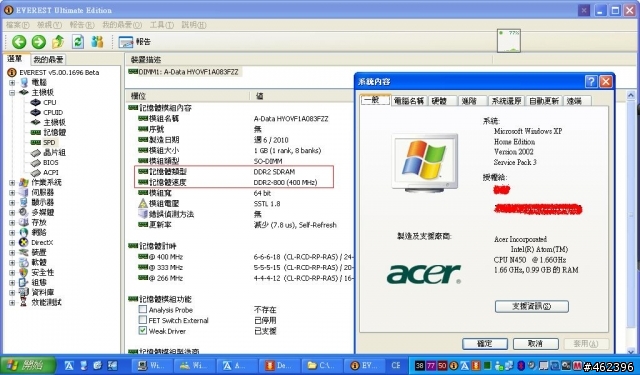Click the 多媒體 multimedia icon
Screen dimensions: 640x375
(x=24, y=212)
